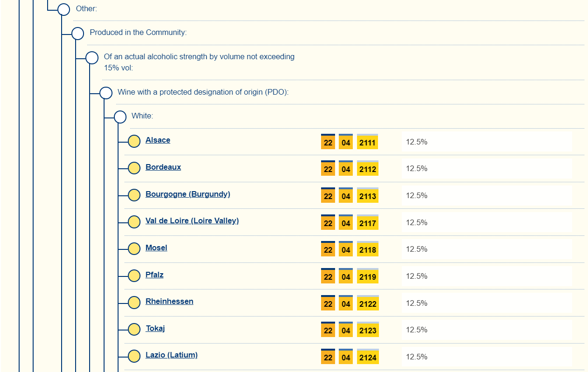This screenshot has height=372, width=588.
Task: Follow the Bourgogne (Burgundy) link
Action: coord(188,194)
